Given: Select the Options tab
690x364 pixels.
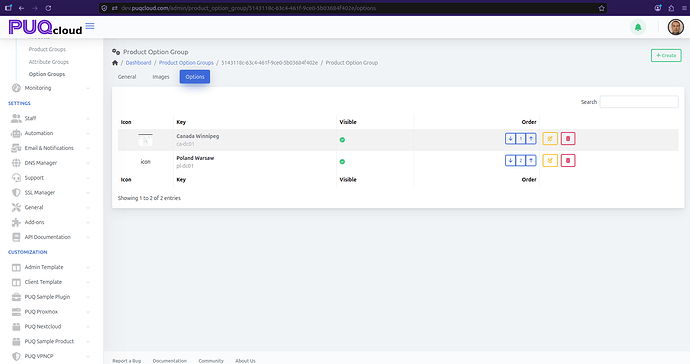Looking at the screenshot, I should tap(195, 77).
